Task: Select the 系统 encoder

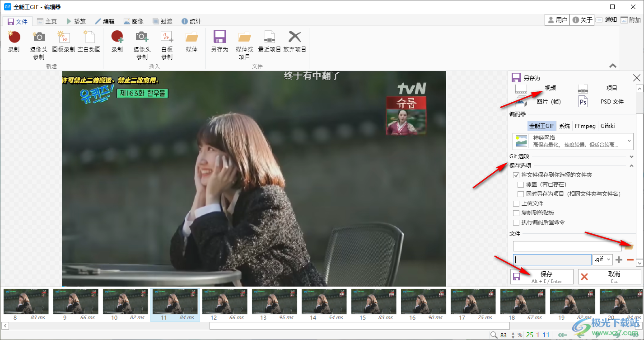Action: coord(564,126)
